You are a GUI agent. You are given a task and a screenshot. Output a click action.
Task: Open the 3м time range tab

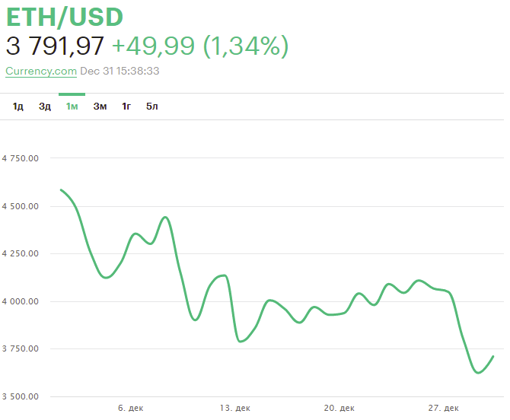point(100,106)
